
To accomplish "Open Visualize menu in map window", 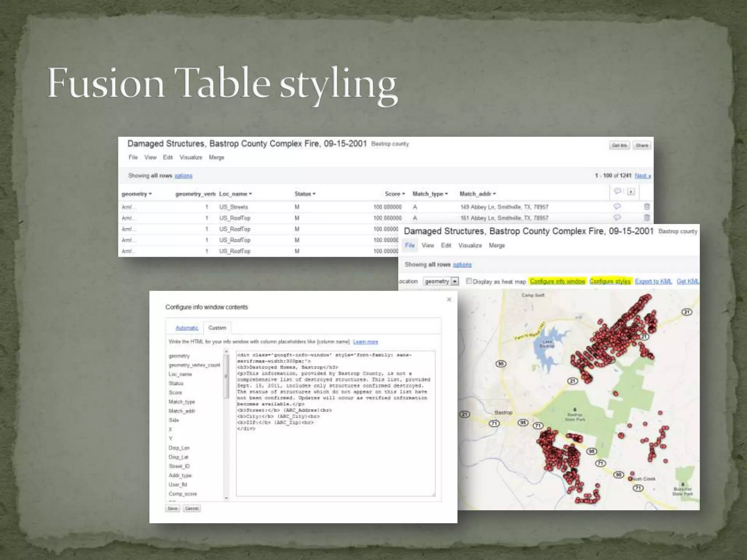I will pos(470,245).
